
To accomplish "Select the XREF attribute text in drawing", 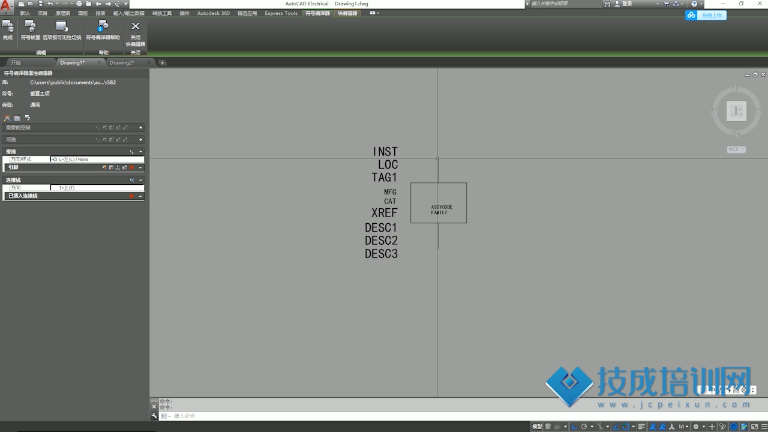I will 384,213.
